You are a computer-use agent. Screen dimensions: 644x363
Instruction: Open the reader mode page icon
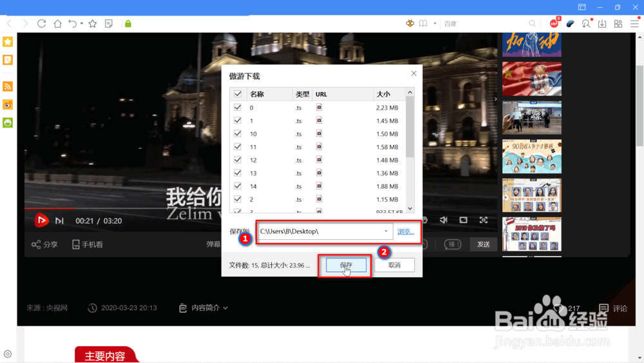(109, 24)
